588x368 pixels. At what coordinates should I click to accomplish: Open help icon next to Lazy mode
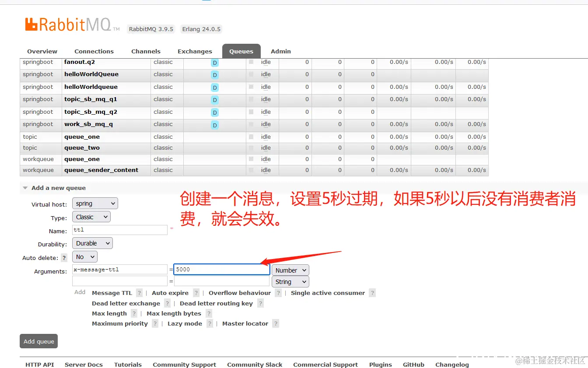point(210,323)
